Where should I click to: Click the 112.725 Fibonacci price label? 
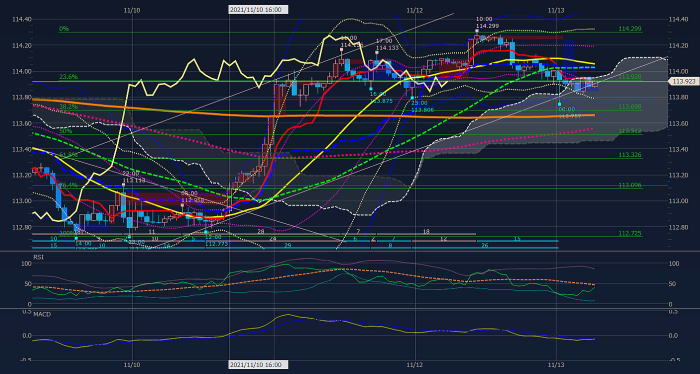point(630,233)
